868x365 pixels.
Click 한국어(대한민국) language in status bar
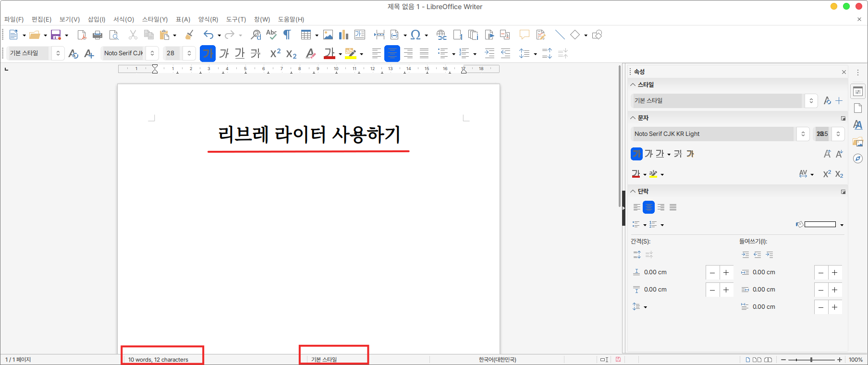(x=497, y=359)
